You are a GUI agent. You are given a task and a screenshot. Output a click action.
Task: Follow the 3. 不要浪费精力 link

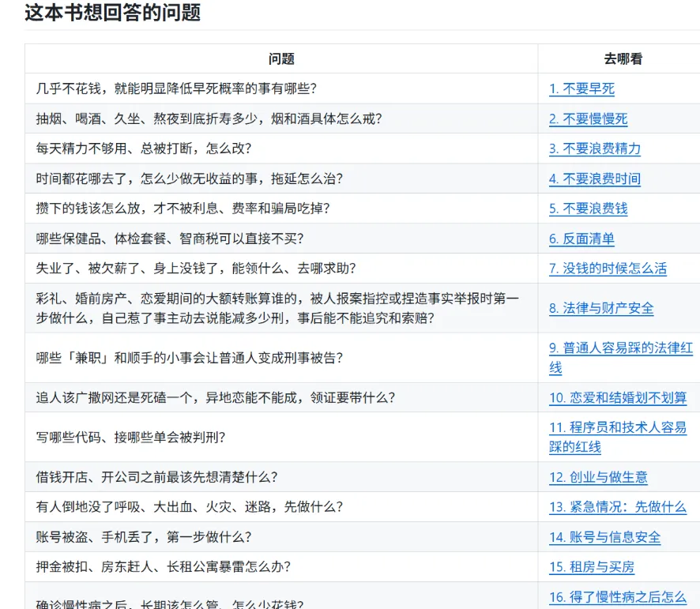[x=595, y=148]
